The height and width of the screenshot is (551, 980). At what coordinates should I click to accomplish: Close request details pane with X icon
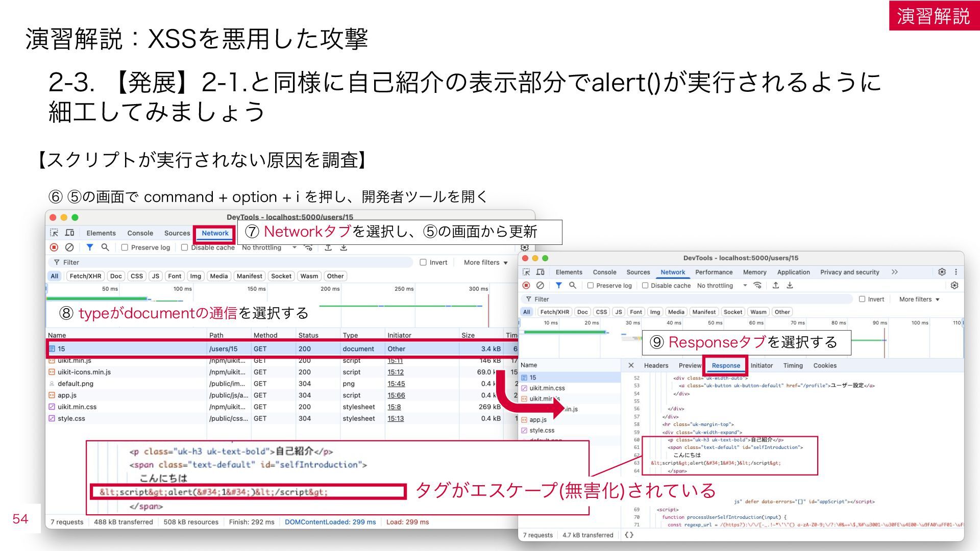click(631, 365)
